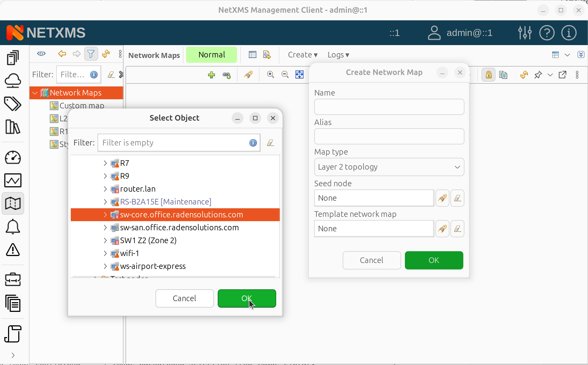The width and height of the screenshot is (588, 365).
Task: Toggle the map lock padlock button
Action: (x=489, y=75)
